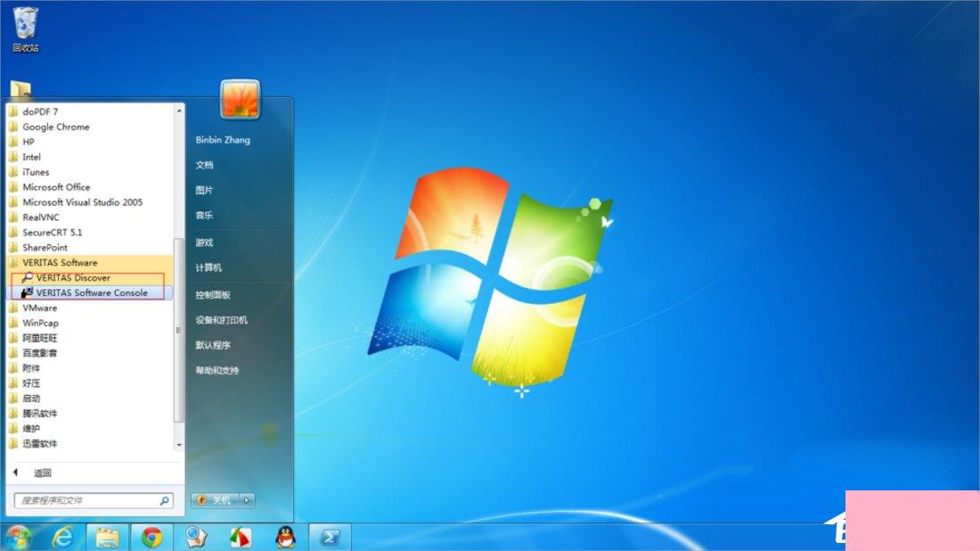Image resolution: width=980 pixels, height=551 pixels.
Task: Open the 默认程序 default programs link
Action: (213, 345)
